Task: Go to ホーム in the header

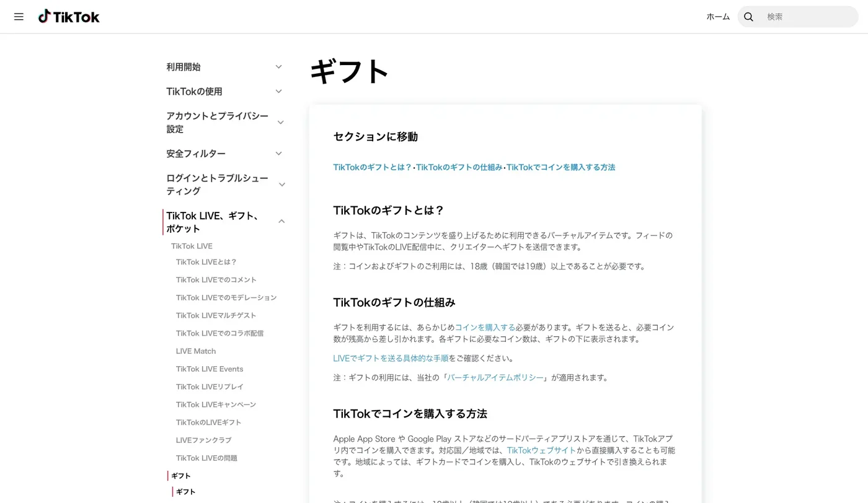Action: (x=718, y=17)
